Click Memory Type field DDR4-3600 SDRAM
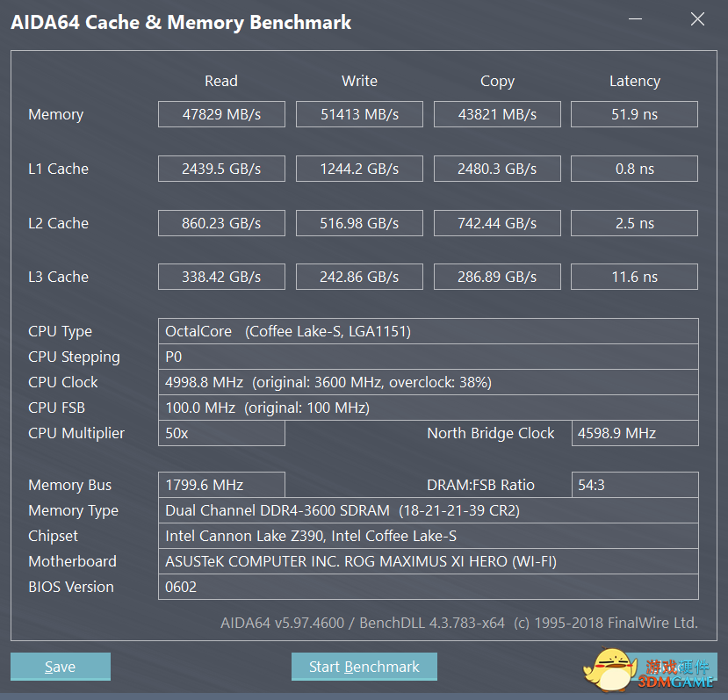 [428, 510]
